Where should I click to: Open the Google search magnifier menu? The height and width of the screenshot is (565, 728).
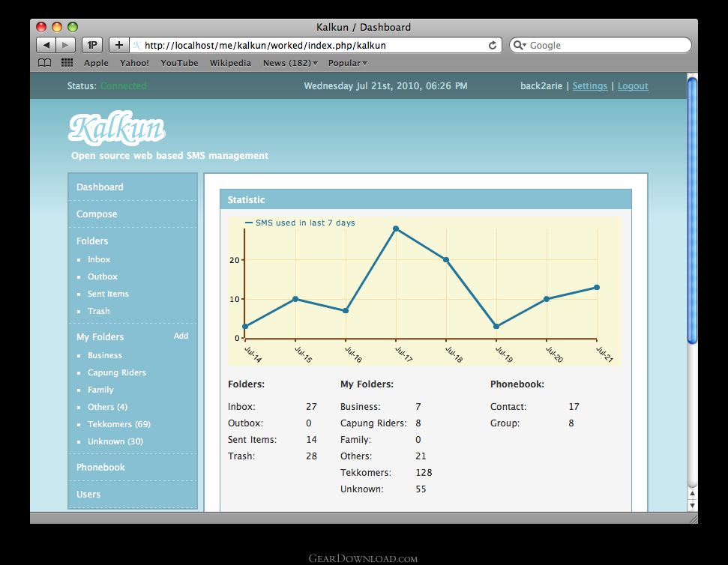[x=520, y=45]
